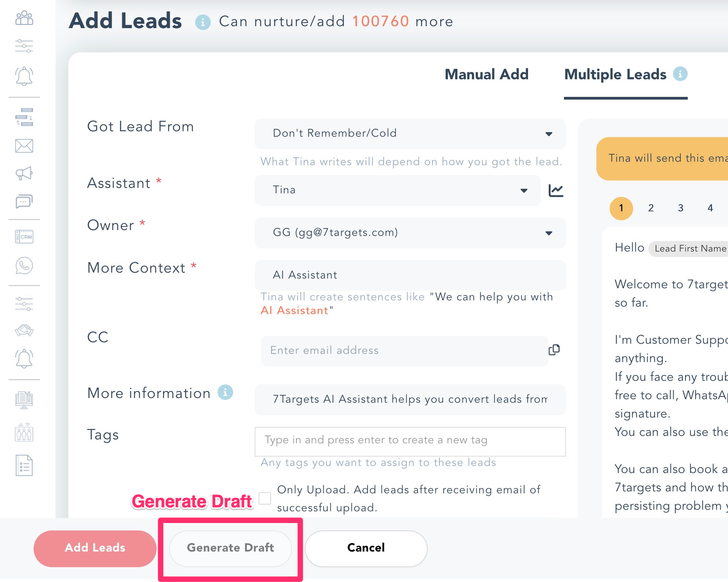
Task: Click the assistant analytics chart icon
Action: 556,191
